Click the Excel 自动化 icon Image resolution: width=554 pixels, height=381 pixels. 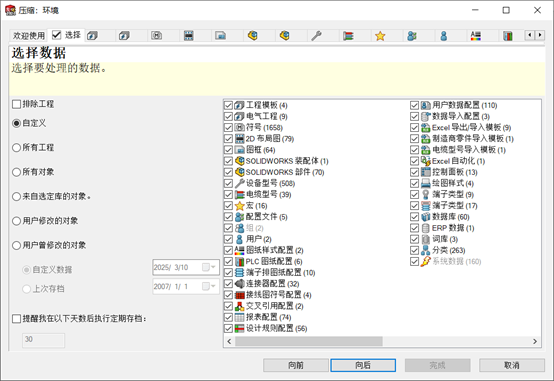(x=426, y=161)
